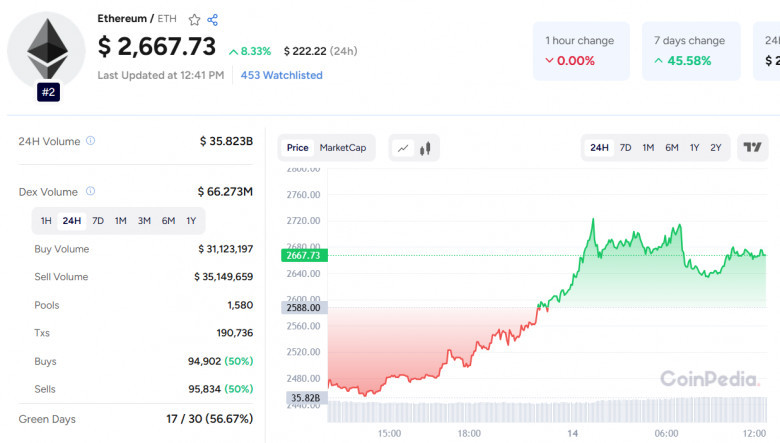Set chart range to 1M
Screen dimensions: 780x443
point(648,148)
